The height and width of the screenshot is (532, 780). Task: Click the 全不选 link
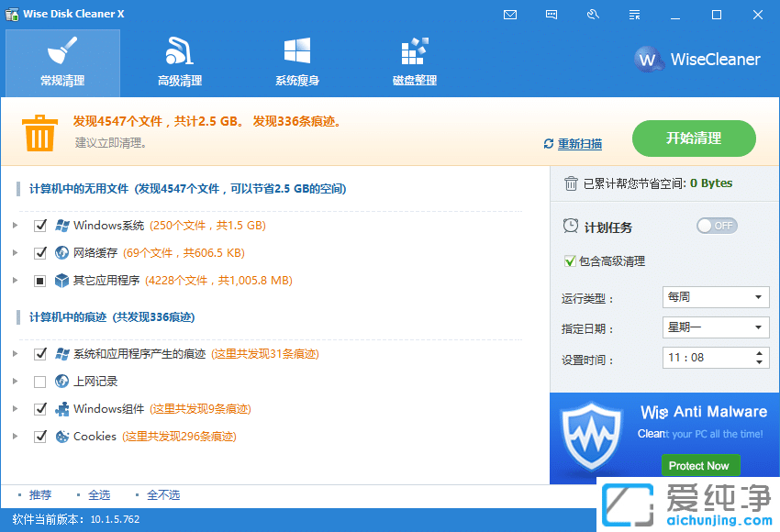[x=163, y=495]
